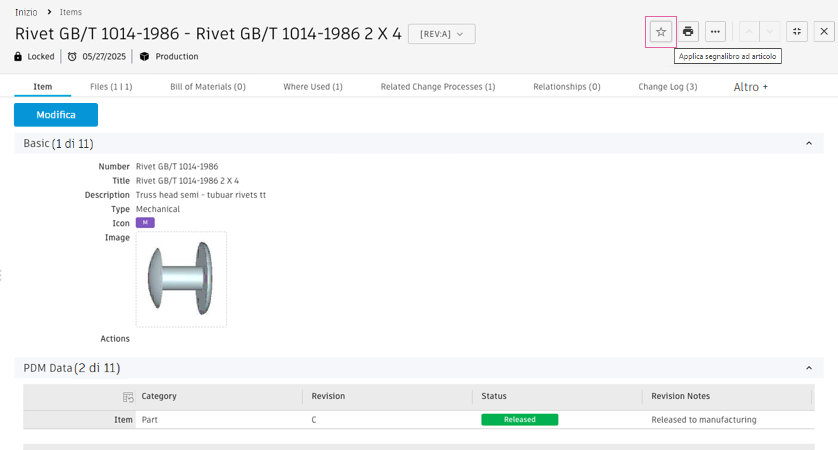Click the Locked padlock icon
This screenshot has height=450, width=838.
[18, 56]
